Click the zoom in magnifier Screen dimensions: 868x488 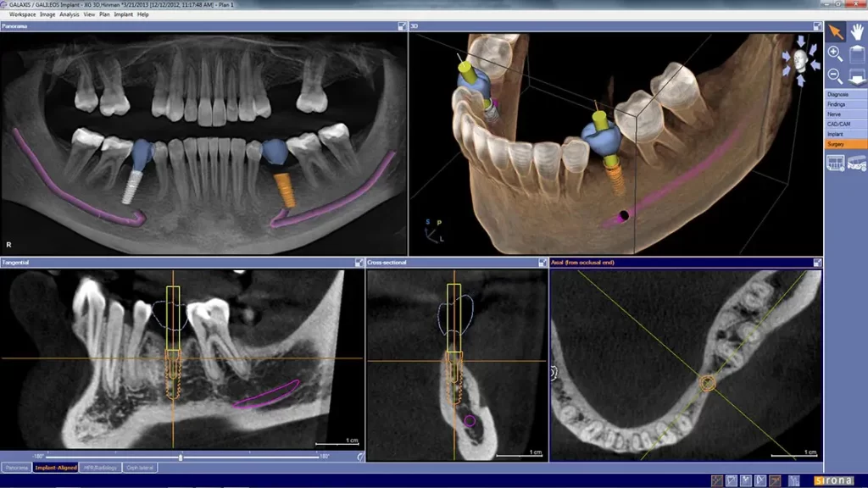835,54
